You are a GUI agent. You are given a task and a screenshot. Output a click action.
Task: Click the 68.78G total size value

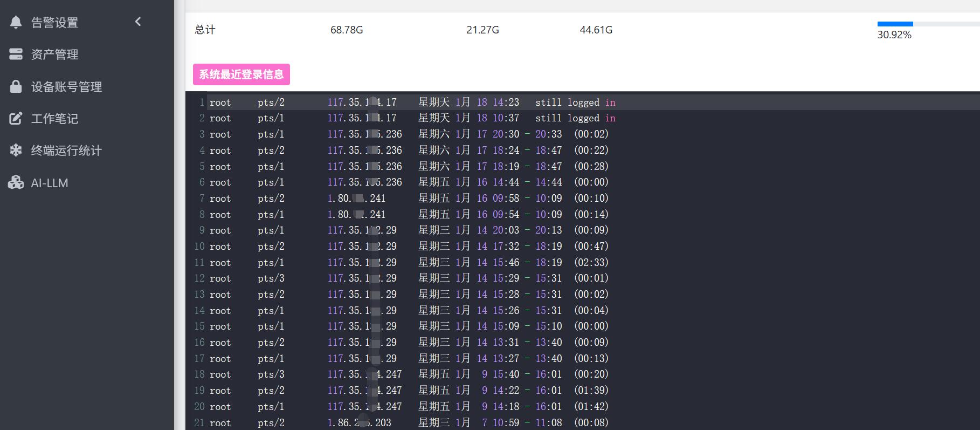pos(347,30)
